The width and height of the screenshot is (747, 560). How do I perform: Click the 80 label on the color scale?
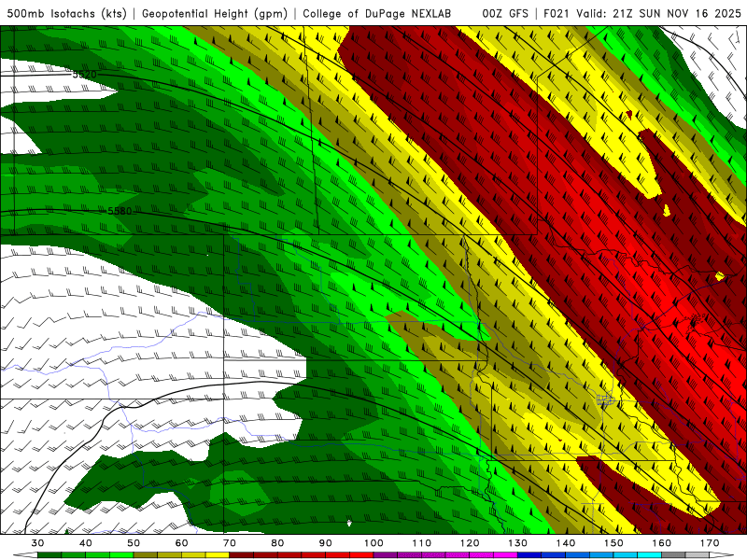[x=277, y=543]
